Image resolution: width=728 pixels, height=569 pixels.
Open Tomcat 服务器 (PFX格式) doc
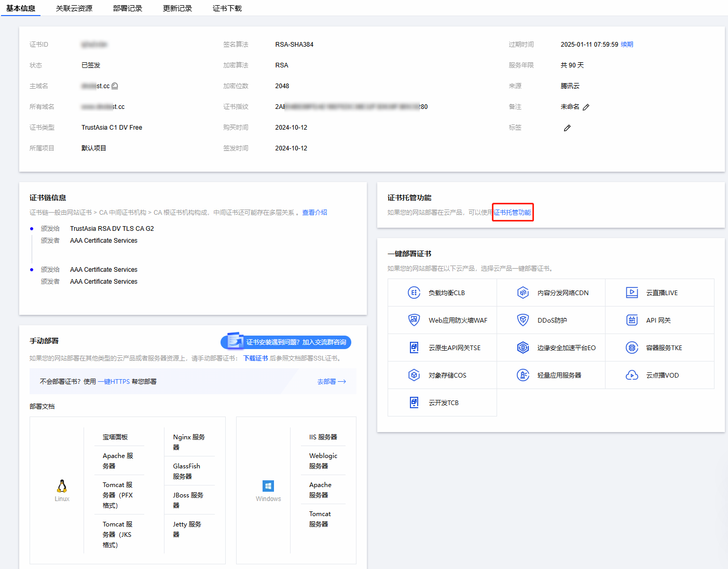pos(118,495)
